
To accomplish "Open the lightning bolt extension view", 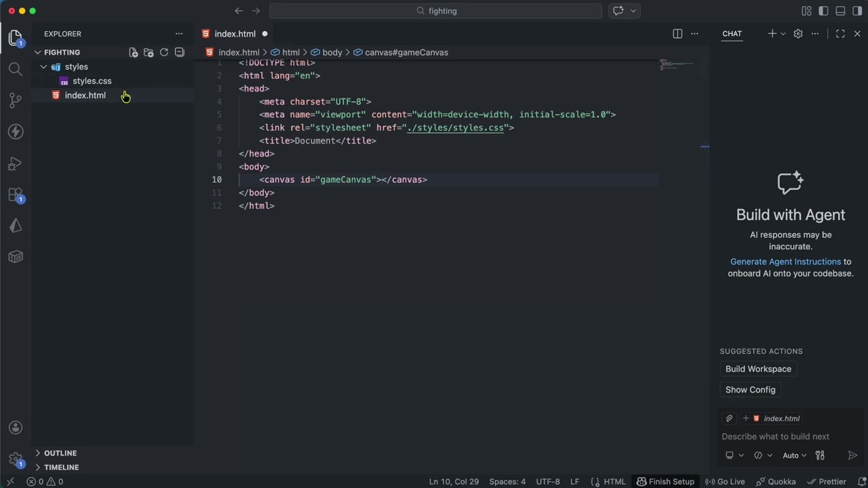I will coord(16,131).
